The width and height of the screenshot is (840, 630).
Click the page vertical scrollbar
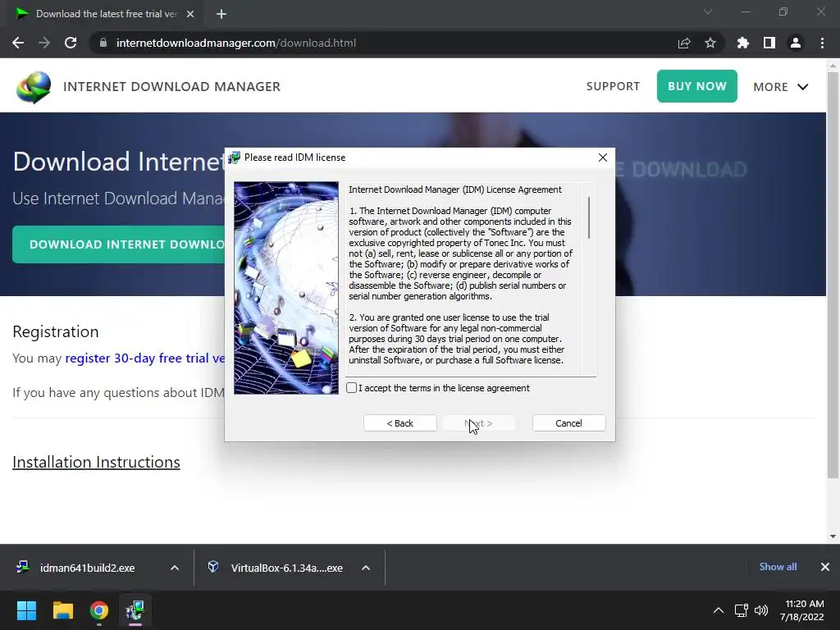(833, 274)
